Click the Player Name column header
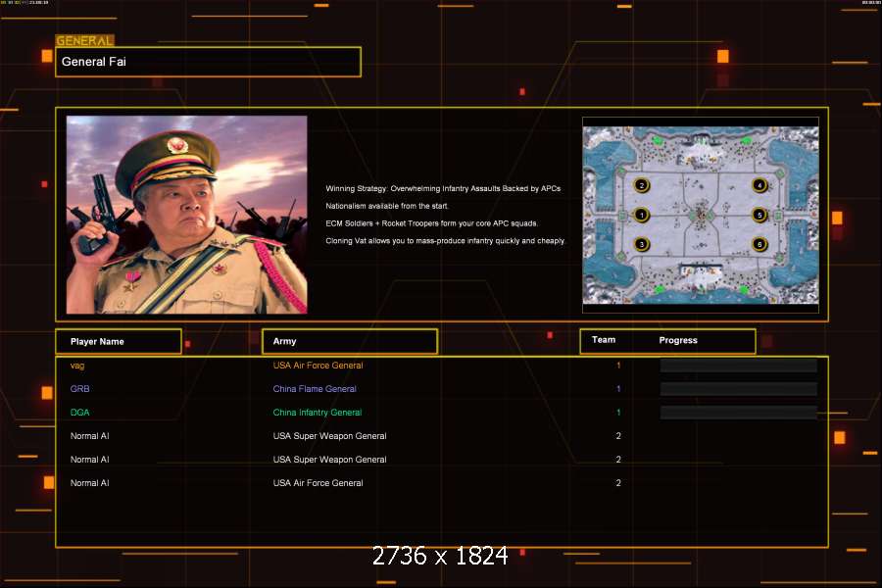The image size is (882, 588). pyautogui.click(x=119, y=342)
